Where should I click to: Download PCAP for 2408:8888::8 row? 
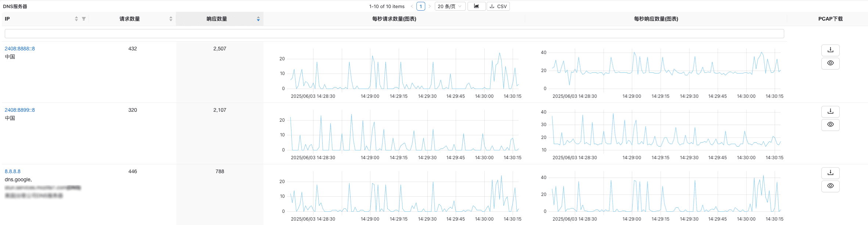click(x=830, y=50)
